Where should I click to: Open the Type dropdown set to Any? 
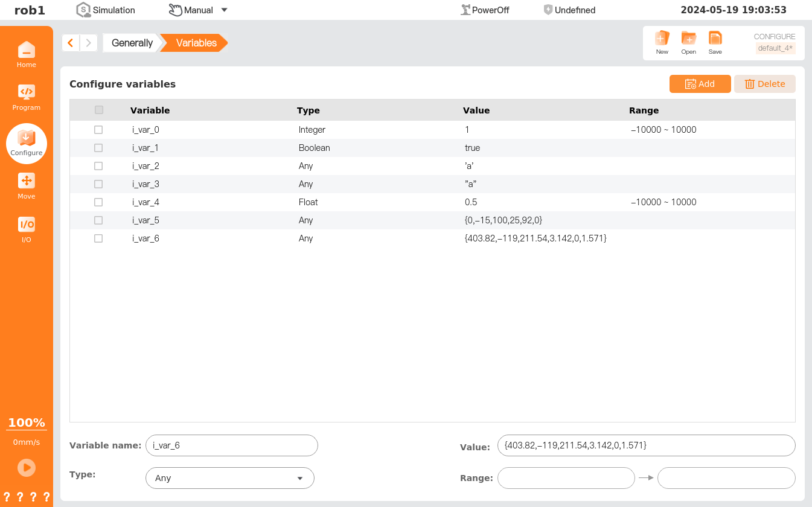click(x=230, y=478)
